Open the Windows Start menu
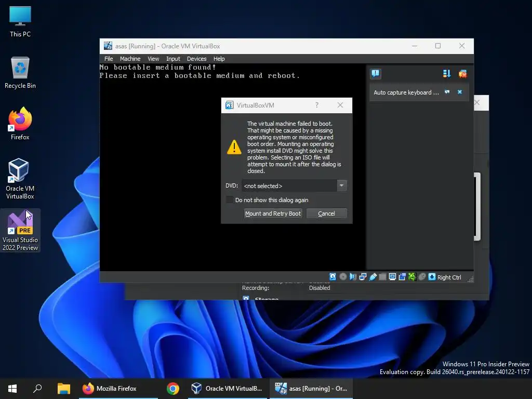The image size is (532, 399). tap(12, 389)
